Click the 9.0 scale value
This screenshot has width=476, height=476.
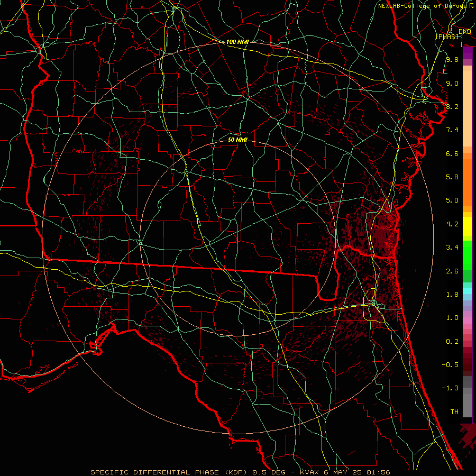click(452, 83)
